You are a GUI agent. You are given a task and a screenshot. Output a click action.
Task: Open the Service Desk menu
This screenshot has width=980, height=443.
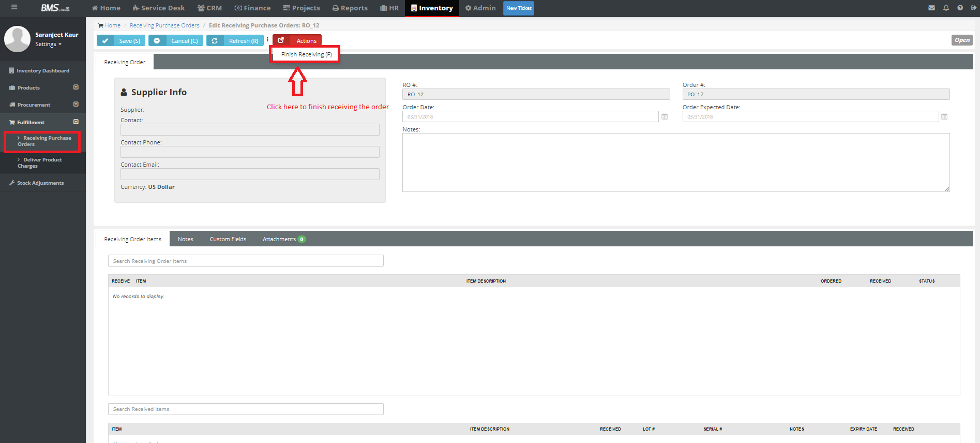click(159, 8)
